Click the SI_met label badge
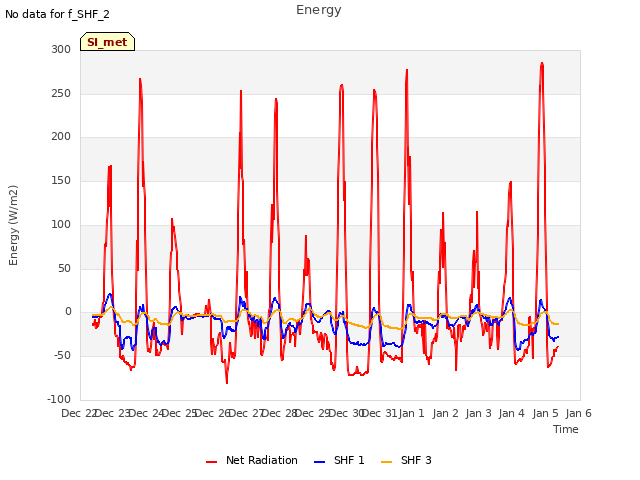 point(107,42)
